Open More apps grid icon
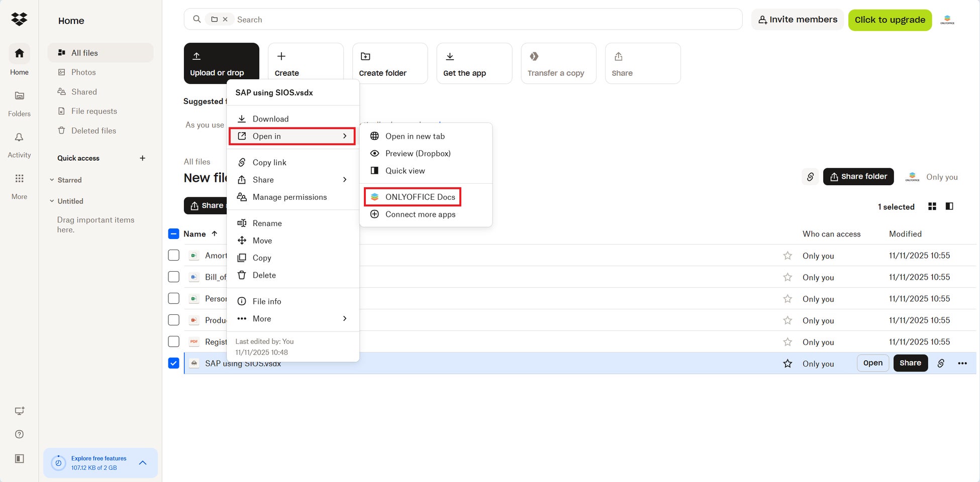 pyautogui.click(x=19, y=179)
